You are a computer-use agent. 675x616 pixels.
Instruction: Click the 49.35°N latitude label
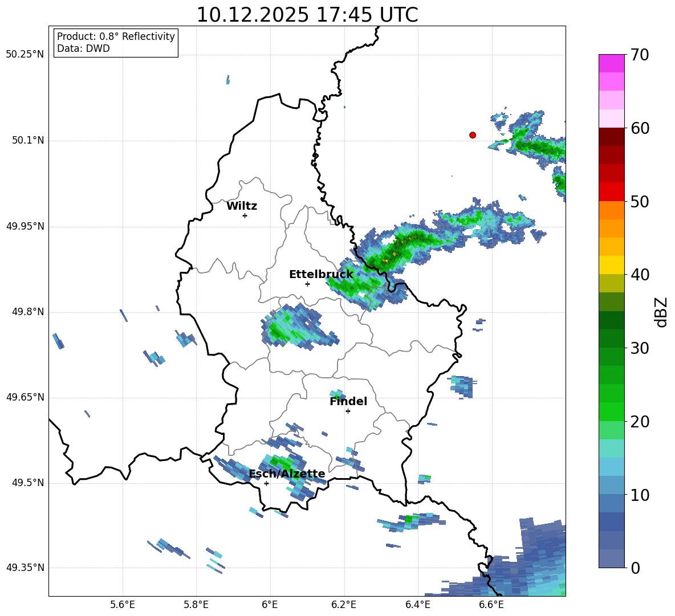tap(25, 568)
